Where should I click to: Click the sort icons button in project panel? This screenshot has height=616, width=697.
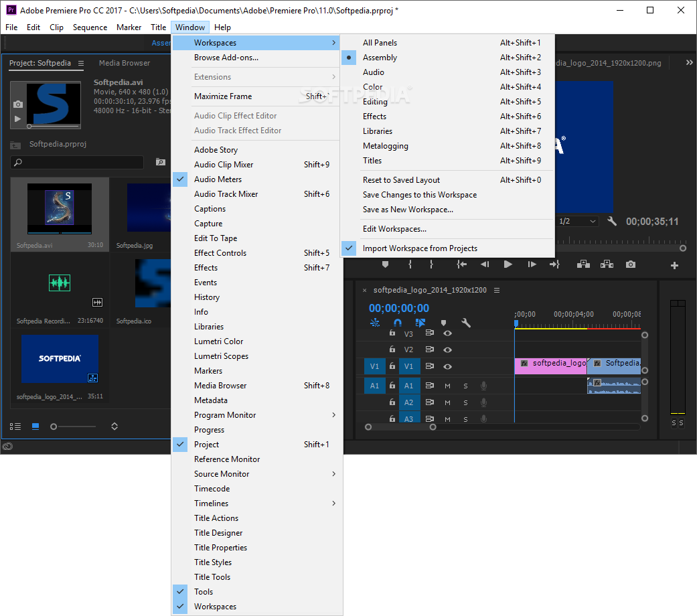(114, 427)
